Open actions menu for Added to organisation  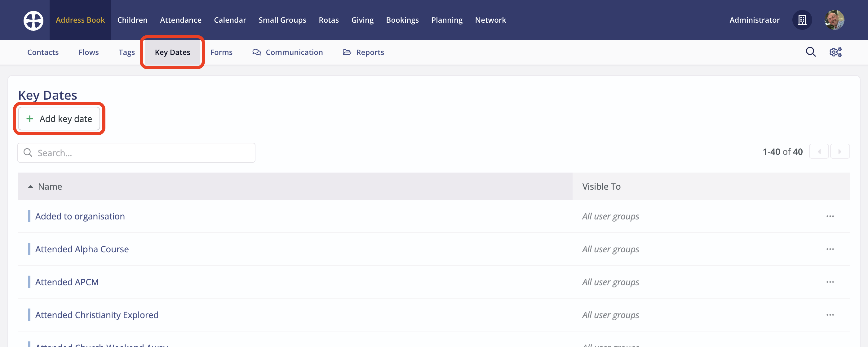click(830, 216)
